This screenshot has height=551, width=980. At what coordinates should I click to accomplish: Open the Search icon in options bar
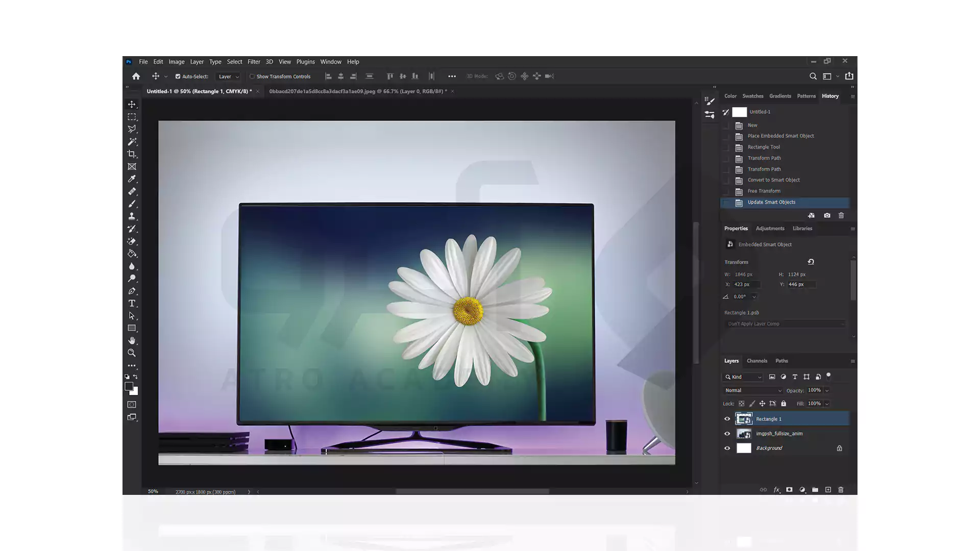pos(813,76)
